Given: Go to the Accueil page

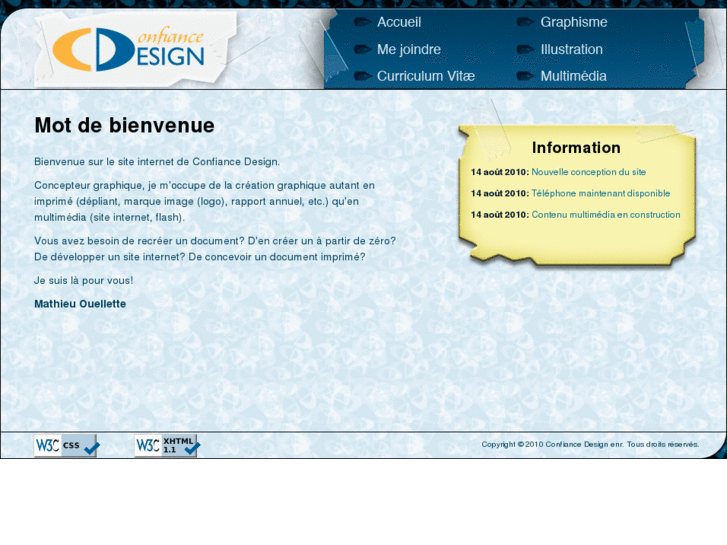Looking at the screenshot, I should tap(399, 22).
